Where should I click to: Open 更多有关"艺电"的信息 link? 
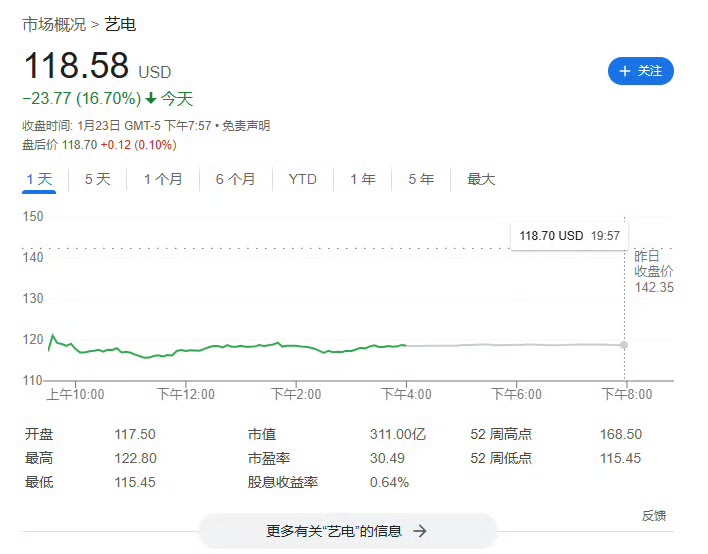pyautogui.click(x=347, y=531)
